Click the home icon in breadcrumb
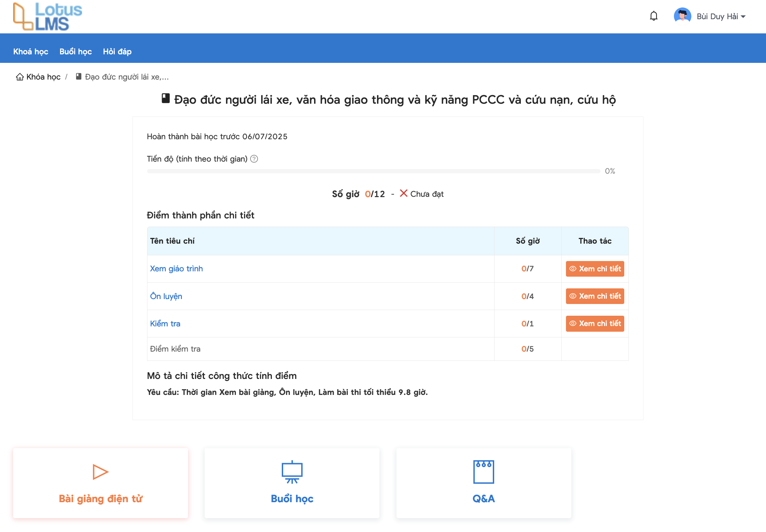The image size is (766, 532). click(x=20, y=77)
